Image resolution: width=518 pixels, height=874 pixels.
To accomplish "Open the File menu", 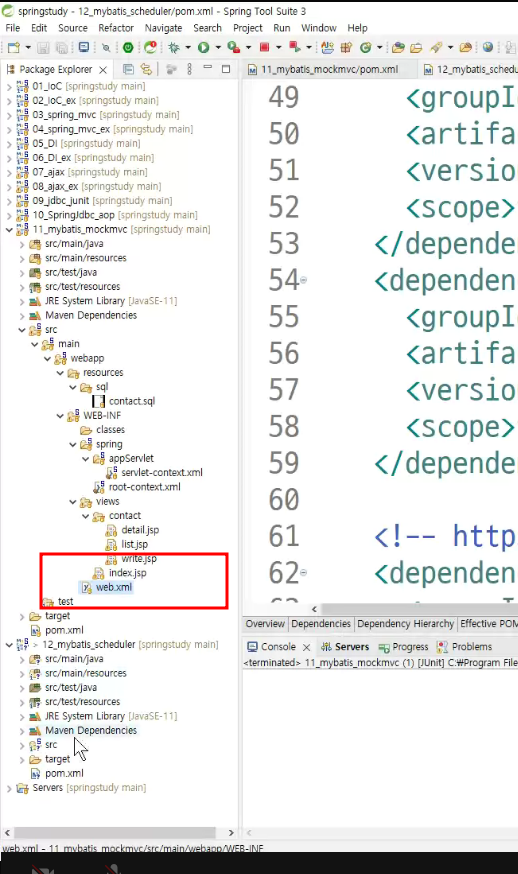I will (x=12, y=28).
